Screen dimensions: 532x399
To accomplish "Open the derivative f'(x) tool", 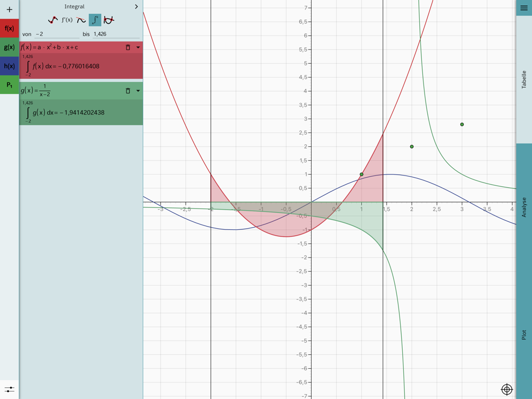I will (67, 20).
